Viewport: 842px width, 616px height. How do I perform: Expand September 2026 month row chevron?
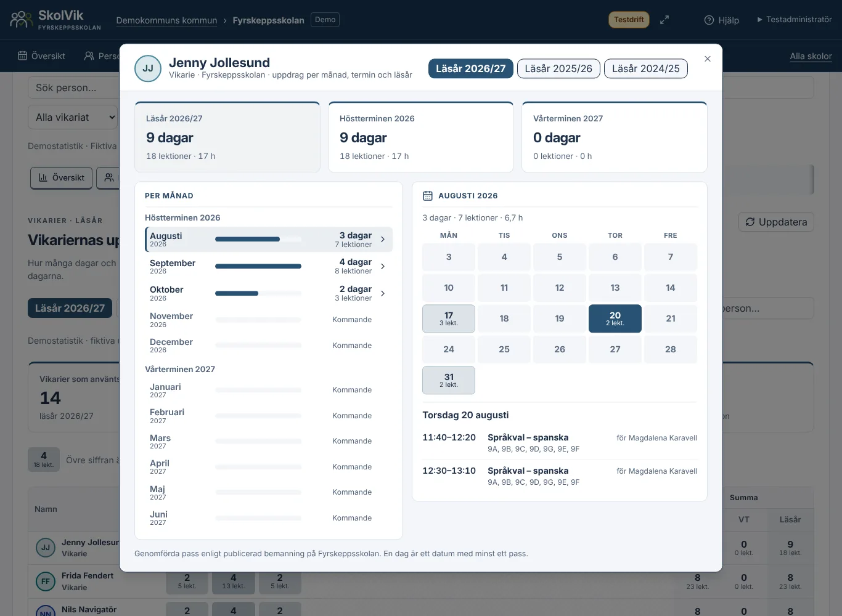383,266
